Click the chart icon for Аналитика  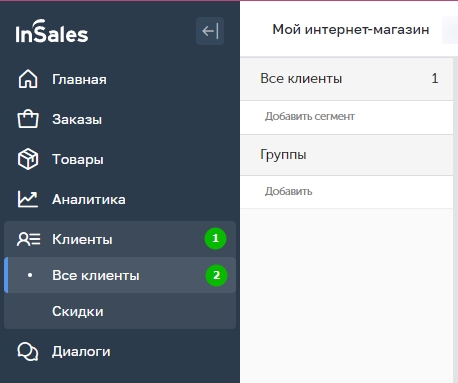[x=28, y=199]
